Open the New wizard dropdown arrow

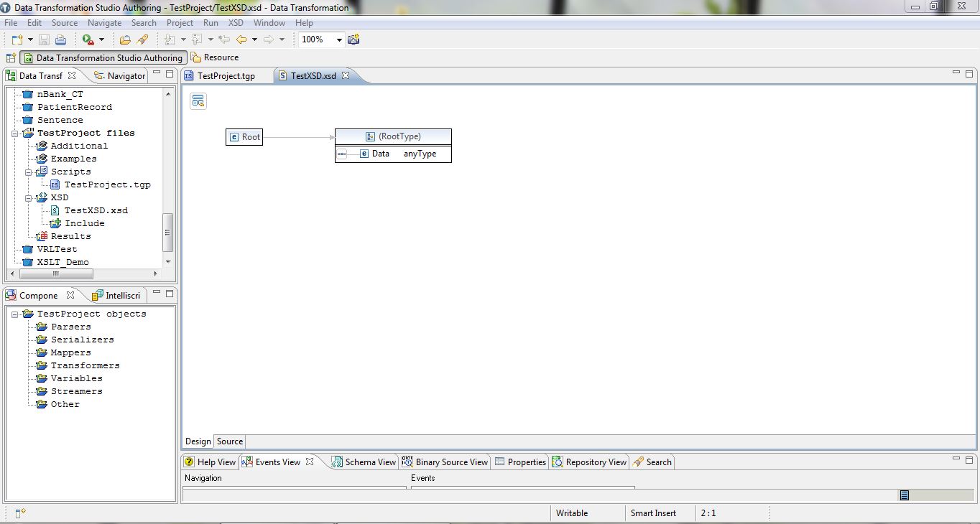tap(30, 40)
